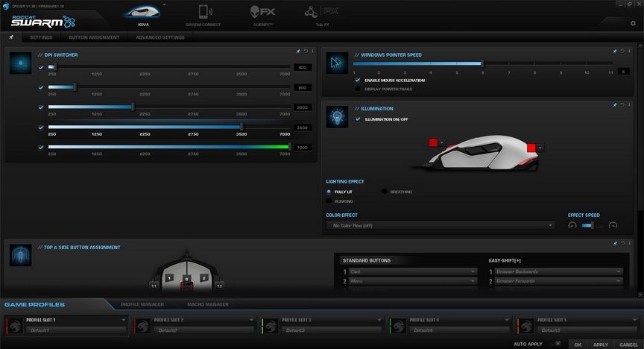Pin the DPI Switcher panel
This screenshot has height=349, width=644.
298,51
